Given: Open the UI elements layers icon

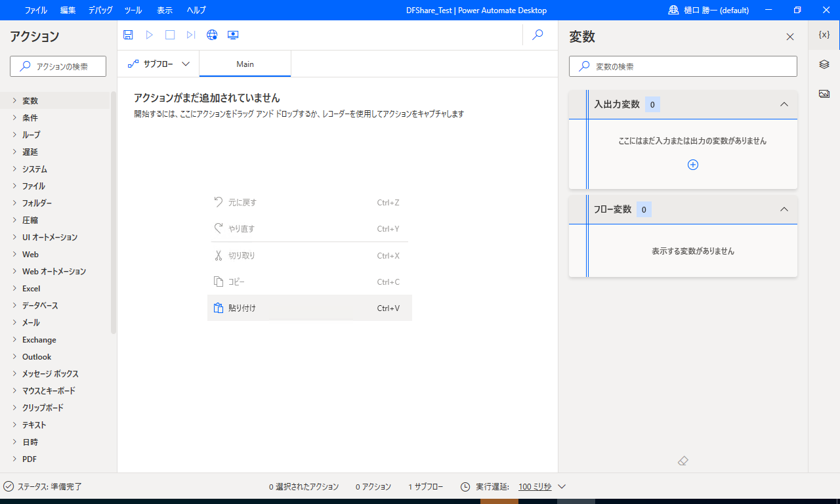Looking at the screenshot, I should coord(824,64).
